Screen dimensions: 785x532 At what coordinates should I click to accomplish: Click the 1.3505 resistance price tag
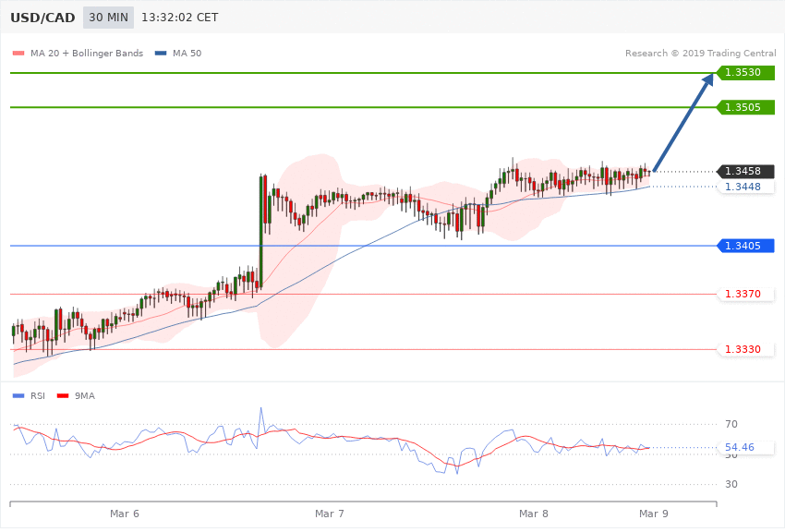pos(746,107)
